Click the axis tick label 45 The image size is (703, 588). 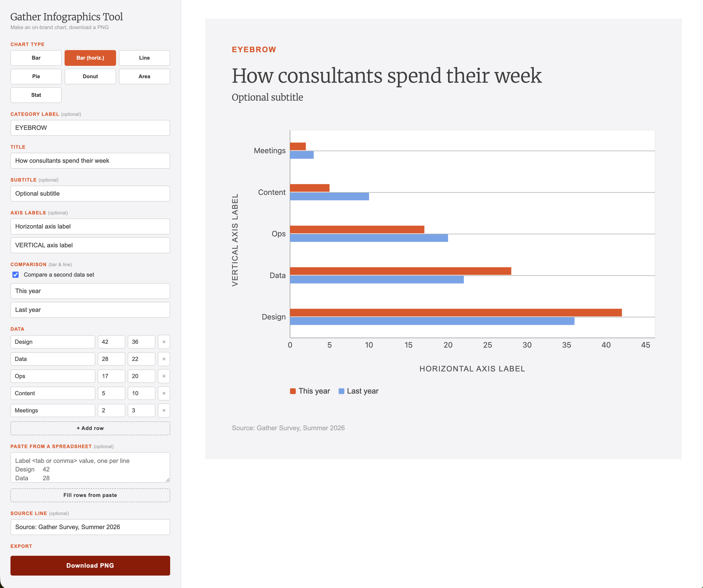pyautogui.click(x=645, y=345)
